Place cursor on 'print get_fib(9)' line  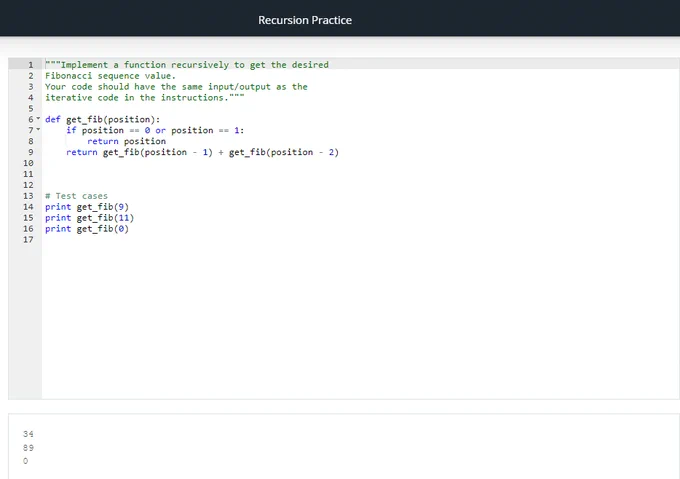point(87,207)
